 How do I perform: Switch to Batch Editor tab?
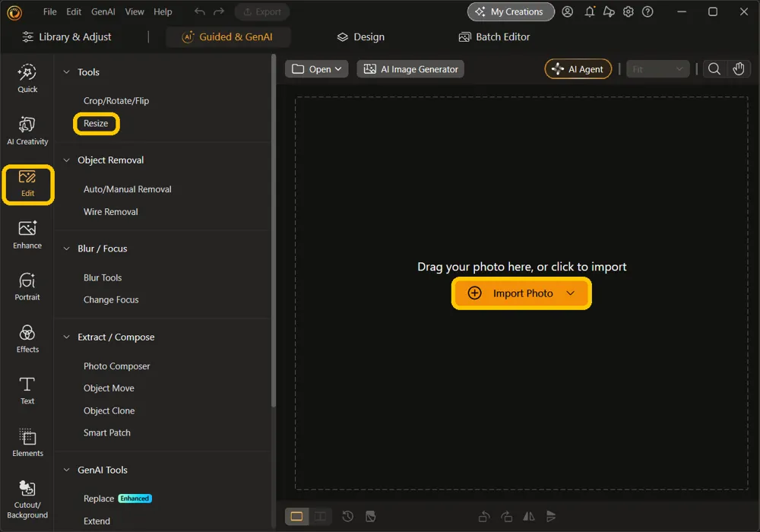point(495,36)
